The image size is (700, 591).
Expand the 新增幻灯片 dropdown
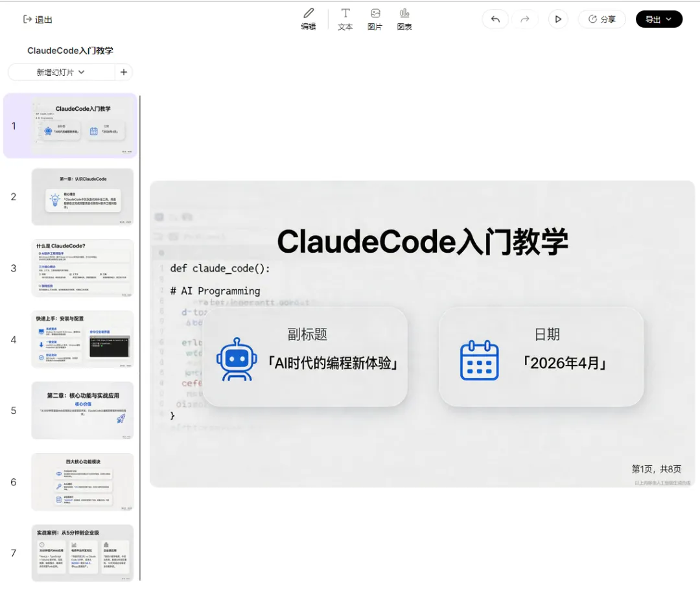click(61, 73)
